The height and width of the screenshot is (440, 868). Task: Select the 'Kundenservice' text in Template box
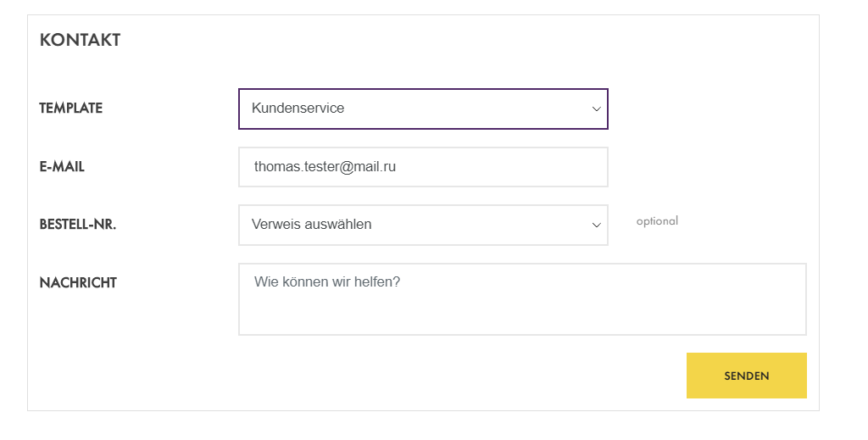(298, 109)
